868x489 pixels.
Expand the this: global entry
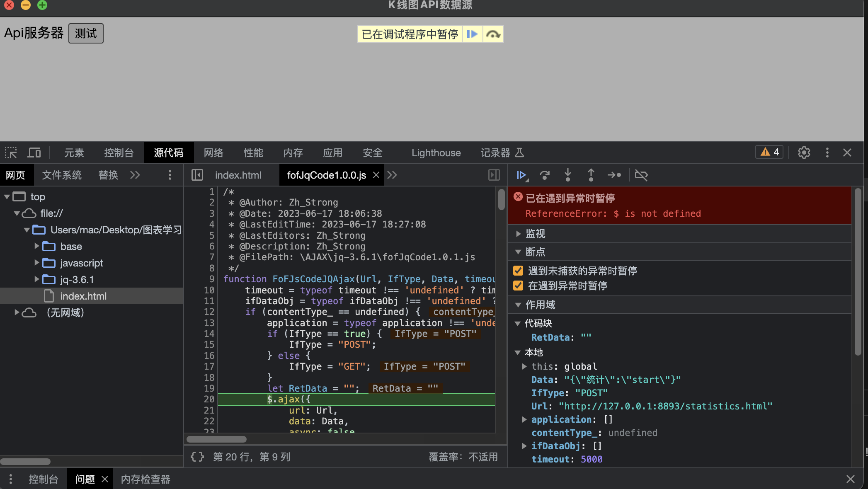click(524, 366)
